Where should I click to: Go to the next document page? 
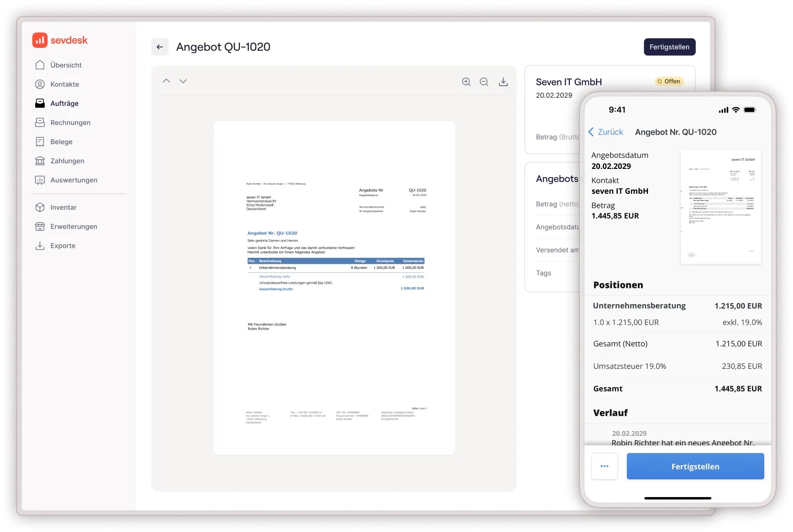183,81
